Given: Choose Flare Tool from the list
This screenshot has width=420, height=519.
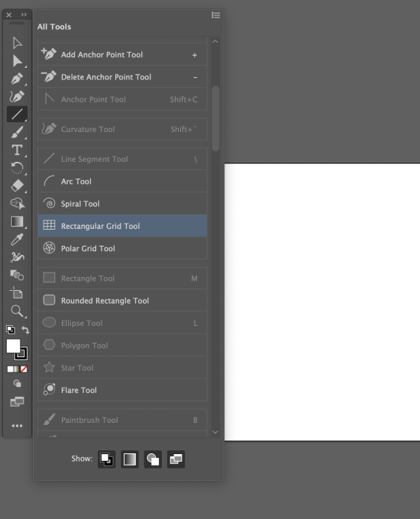Looking at the screenshot, I should click(x=122, y=390).
